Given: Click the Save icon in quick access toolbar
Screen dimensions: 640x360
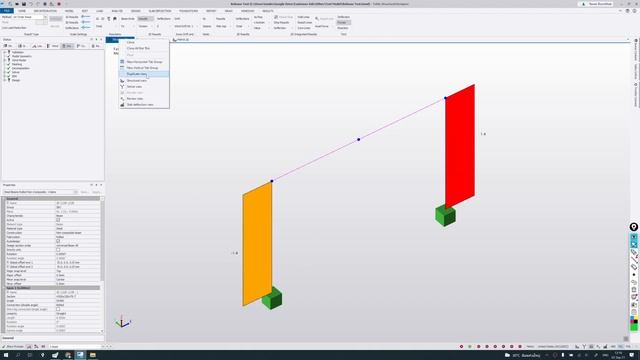Looking at the screenshot, I should coord(24,4).
